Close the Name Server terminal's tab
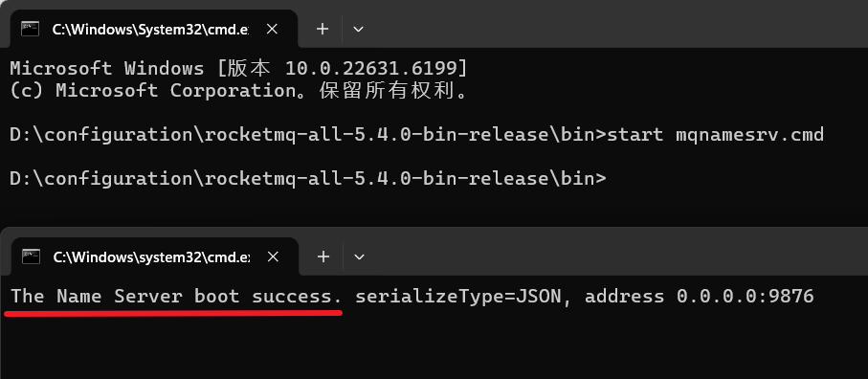The image size is (868, 379). 273,256
